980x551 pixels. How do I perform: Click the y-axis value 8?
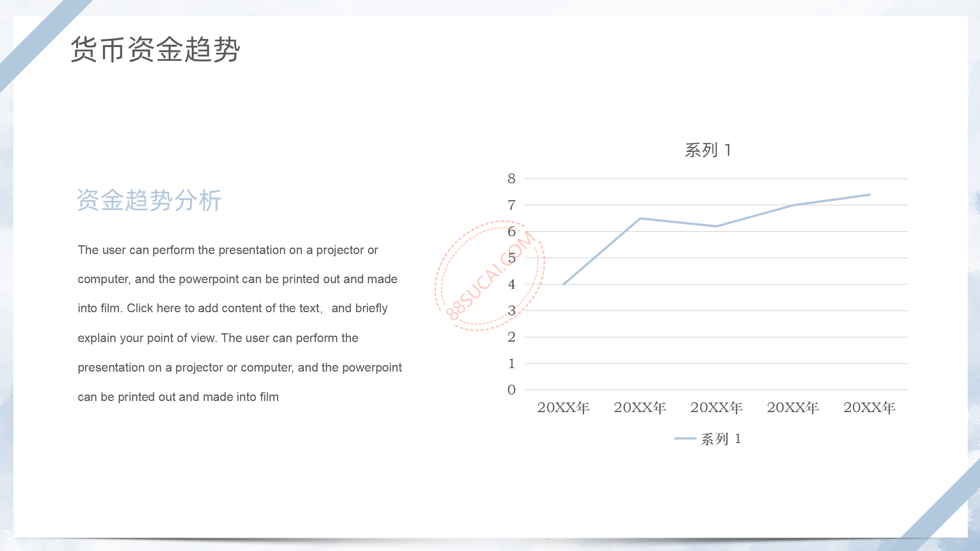coord(511,178)
